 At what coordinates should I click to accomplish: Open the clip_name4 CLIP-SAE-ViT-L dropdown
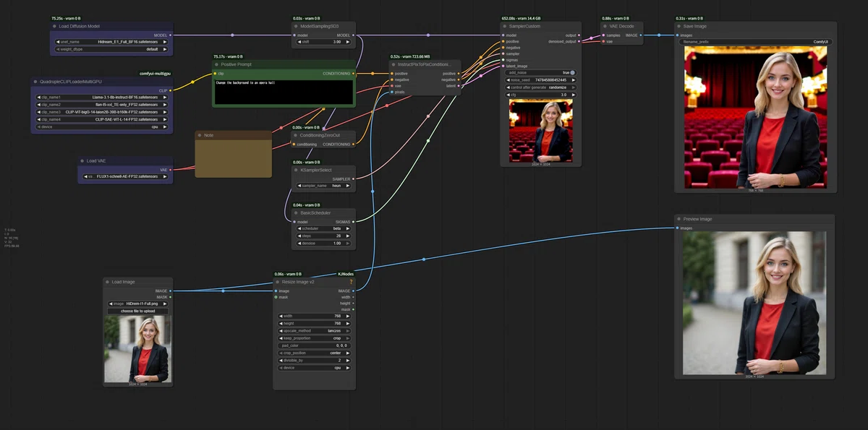[x=102, y=119]
